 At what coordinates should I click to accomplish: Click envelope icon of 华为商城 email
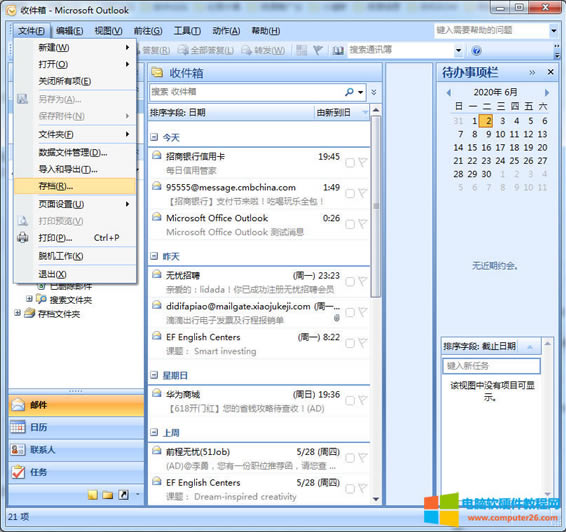tap(157, 393)
